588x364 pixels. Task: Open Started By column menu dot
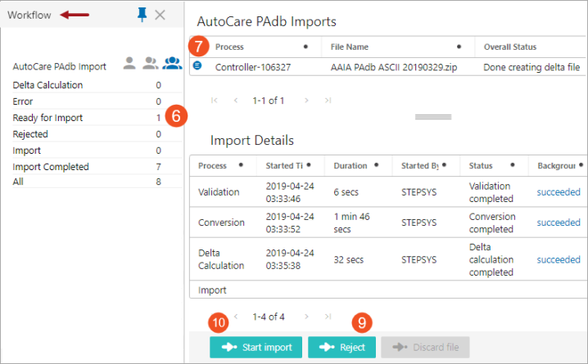pyautogui.click(x=444, y=164)
